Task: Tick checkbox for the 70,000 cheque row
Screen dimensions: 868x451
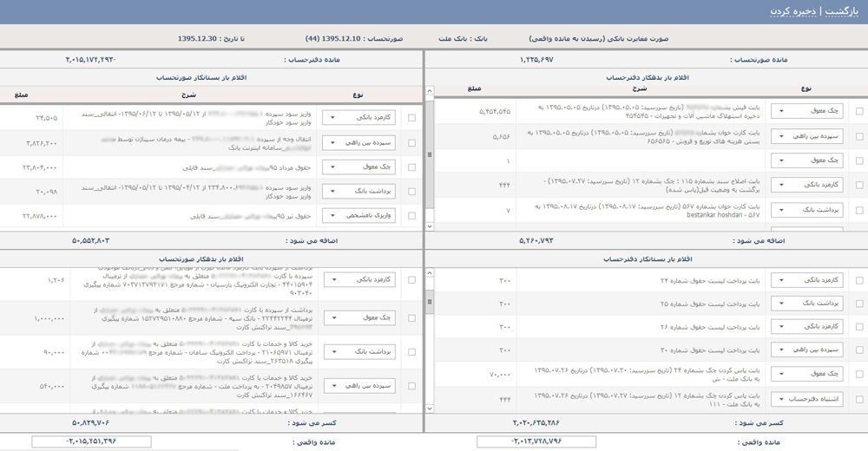Action: pos(859,374)
